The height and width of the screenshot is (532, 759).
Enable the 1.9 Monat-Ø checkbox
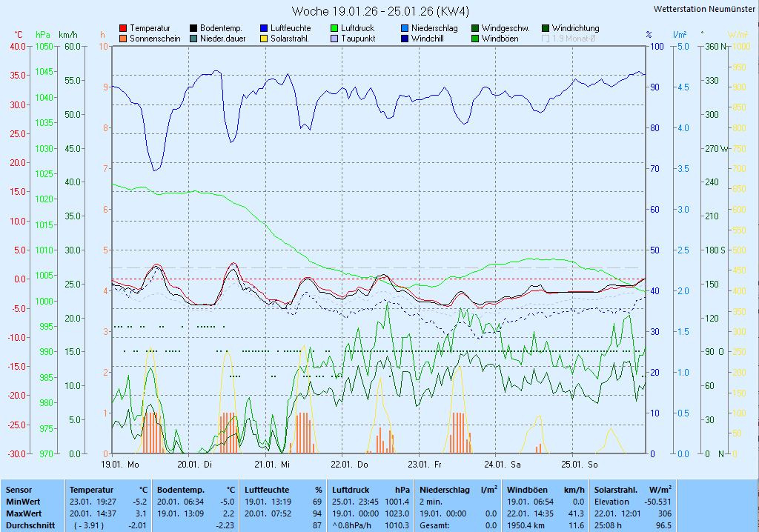click(546, 39)
